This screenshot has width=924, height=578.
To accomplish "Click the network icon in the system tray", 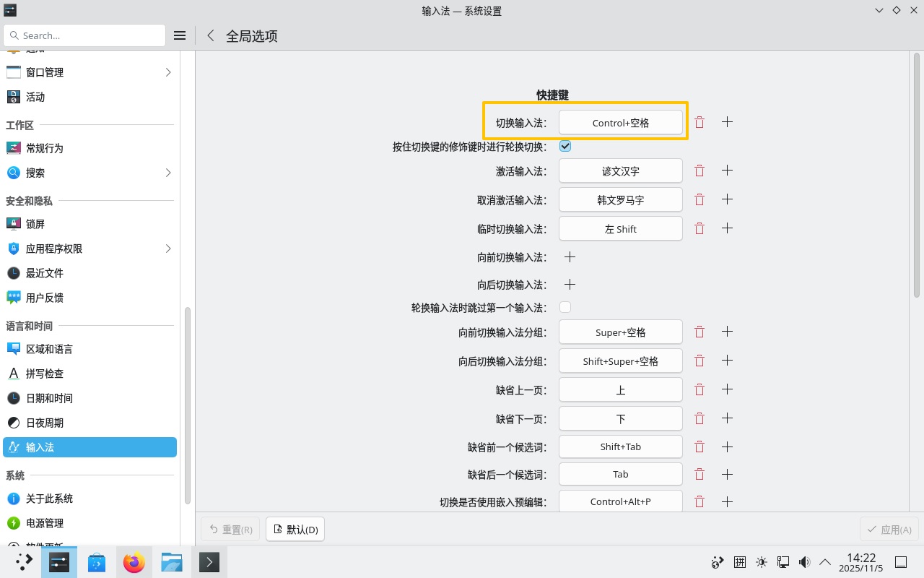I will point(783,561).
